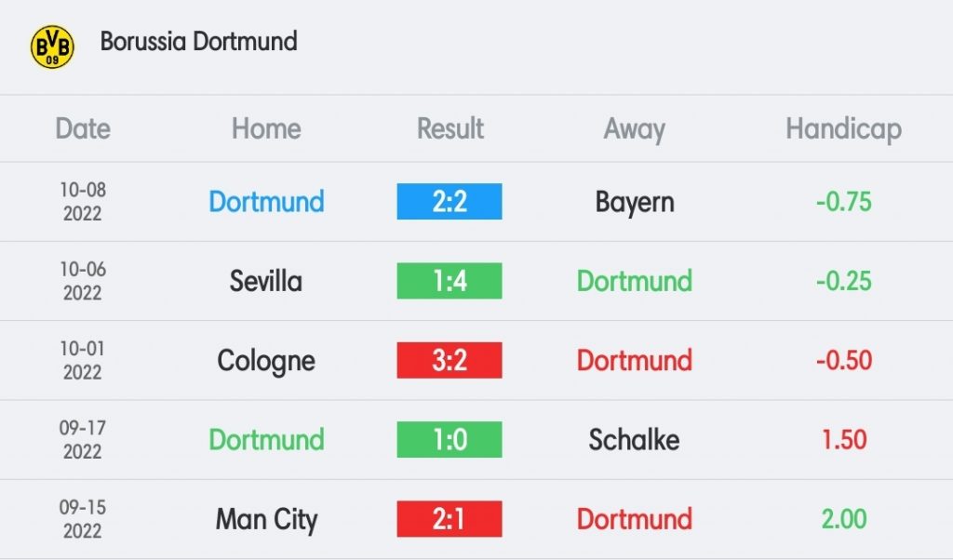This screenshot has width=953, height=560.
Task: Click the Bayern away team name
Action: tap(635, 202)
